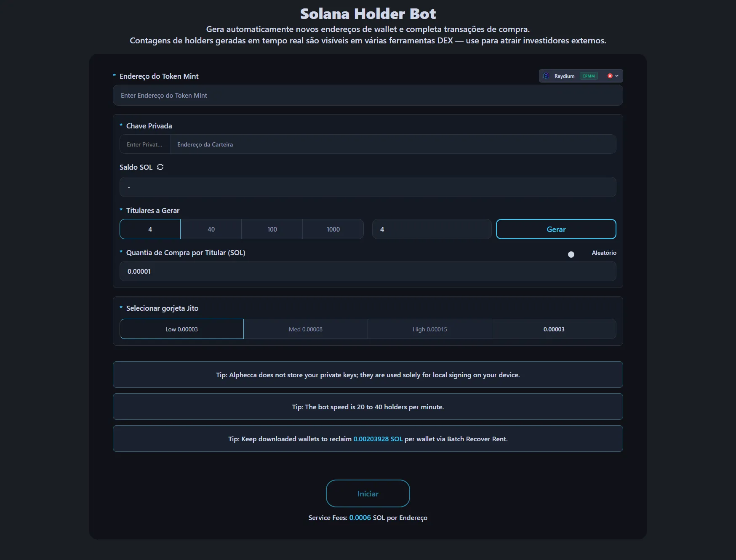
Task: Click the 0.00203928 SOL link
Action: (377, 439)
